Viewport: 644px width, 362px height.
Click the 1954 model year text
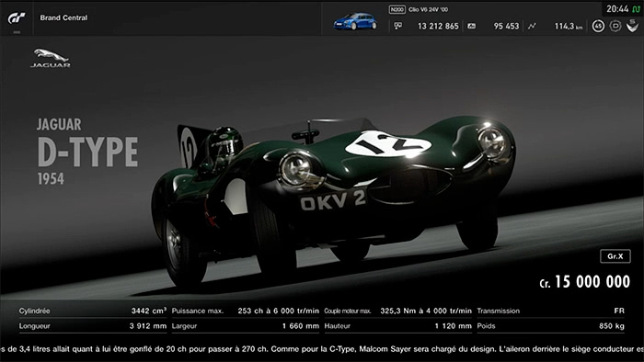pyautogui.click(x=51, y=179)
